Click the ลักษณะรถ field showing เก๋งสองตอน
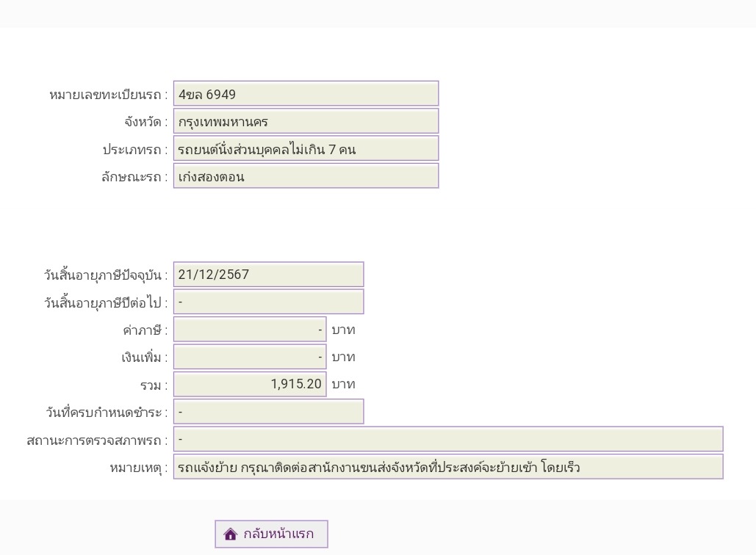The height and width of the screenshot is (555, 756). pos(306,176)
